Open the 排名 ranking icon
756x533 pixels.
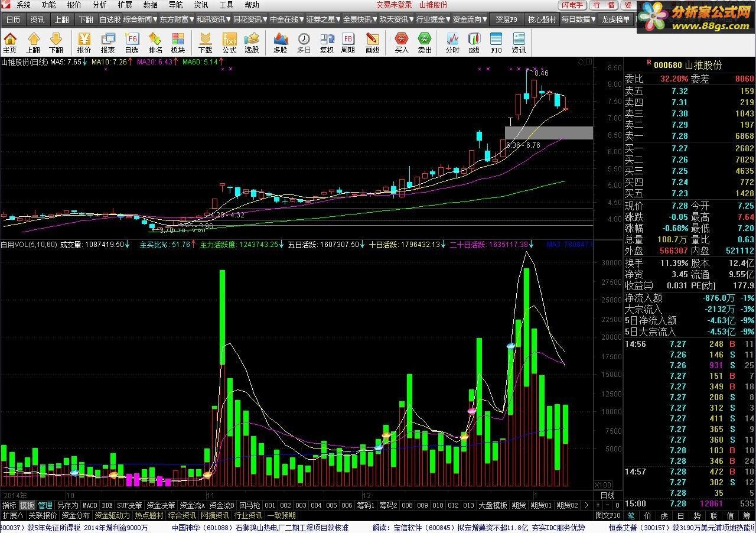click(155, 43)
